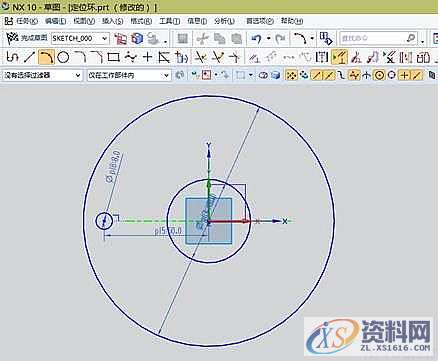
Task: Select the Quick Extend tool
Action: point(218,57)
